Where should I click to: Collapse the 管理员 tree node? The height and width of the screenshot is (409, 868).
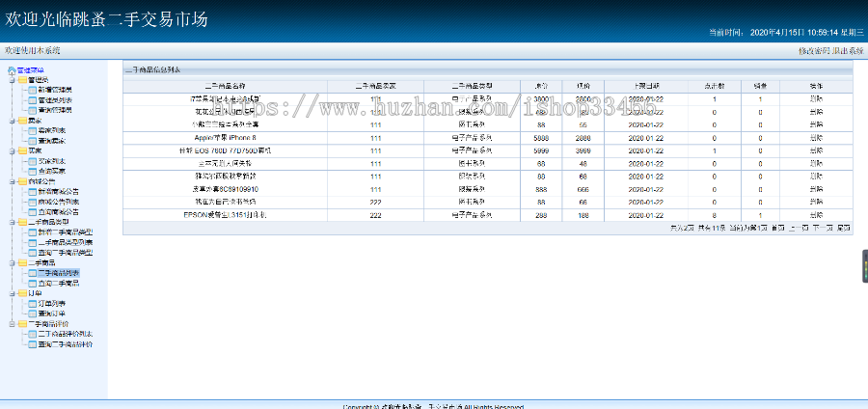click(12, 80)
